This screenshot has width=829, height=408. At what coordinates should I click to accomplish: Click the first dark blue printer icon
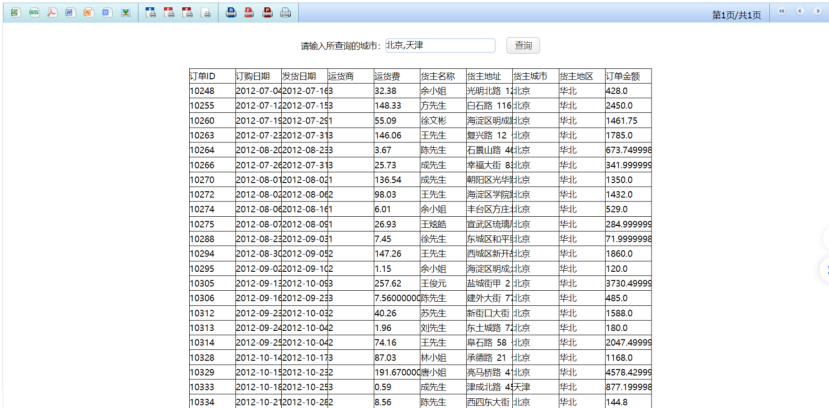(231, 13)
